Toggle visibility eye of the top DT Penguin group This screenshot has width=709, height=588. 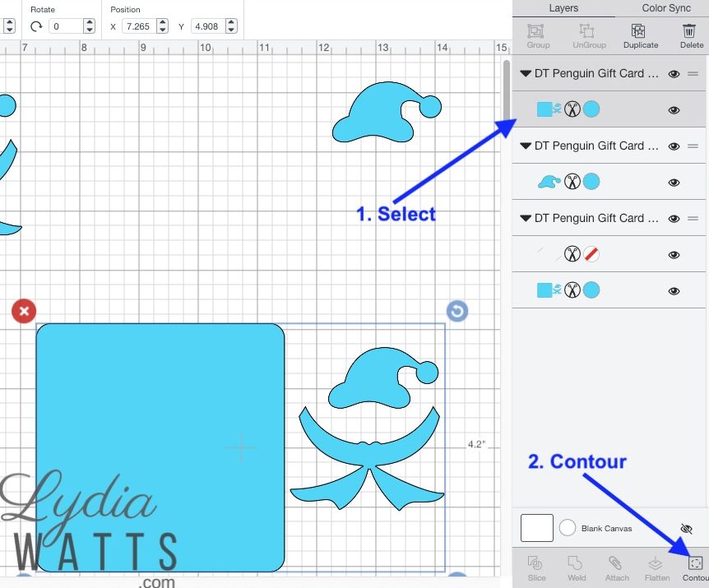(x=674, y=74)
